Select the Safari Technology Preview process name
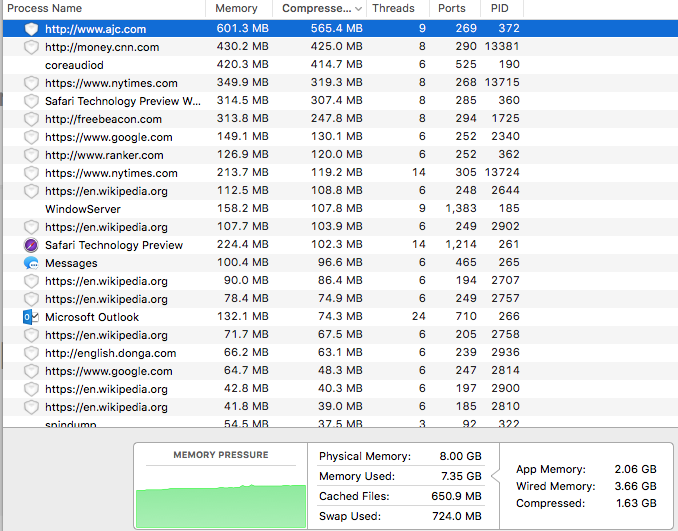This screenshot has width=678, height=531. (114, 245)
